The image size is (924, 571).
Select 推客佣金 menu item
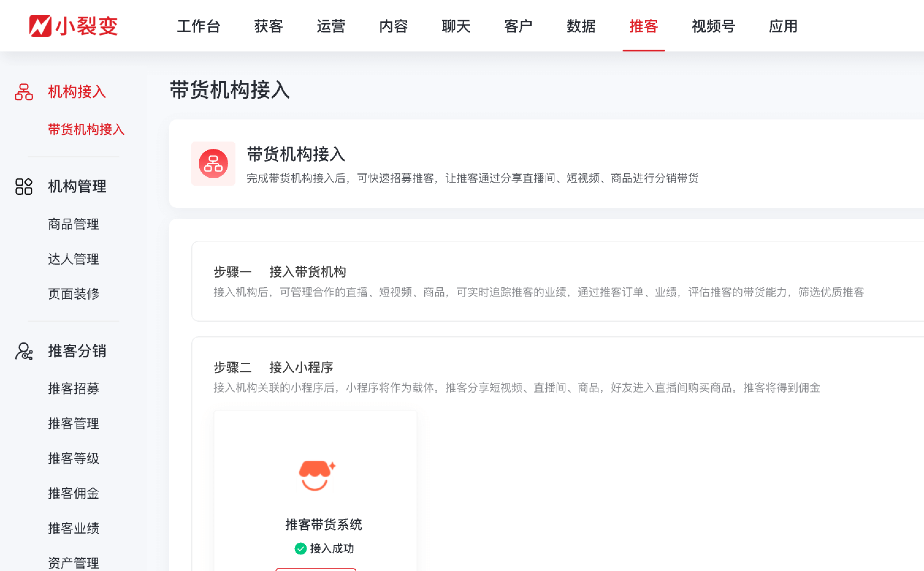[73, 493]
